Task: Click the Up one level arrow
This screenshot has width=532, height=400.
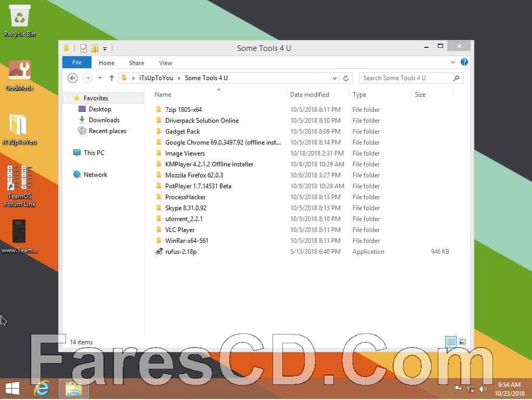Action: [x=112, y=78]
